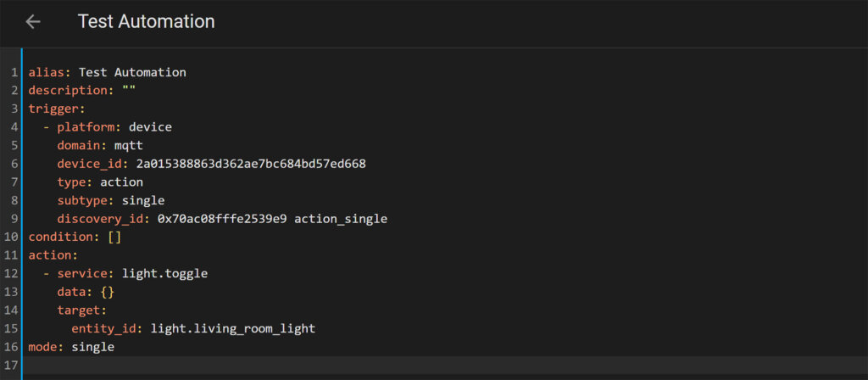The height and width of the screenshot is (380, 868).
Task: Go back using the arrow icon
Action: point(33,21)
